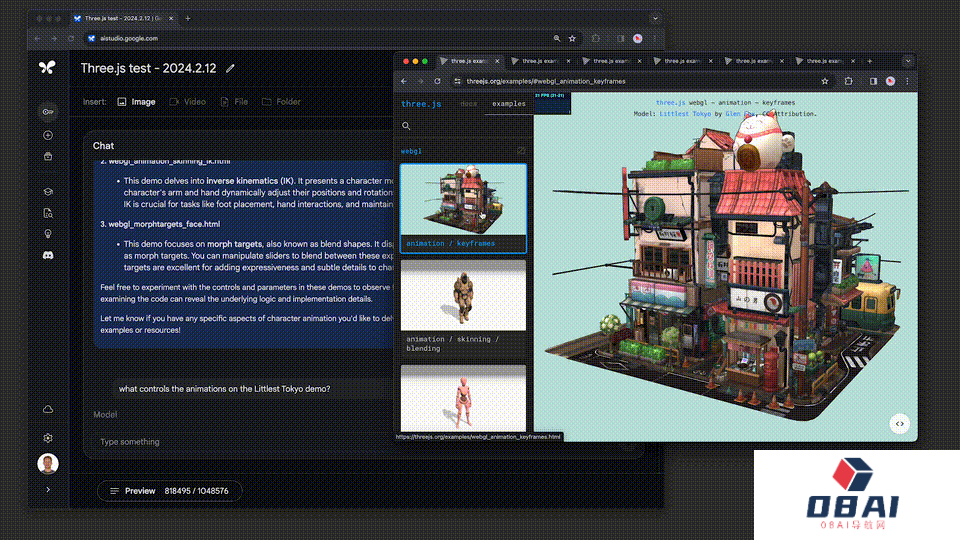Insert a Video into the prompt
960x540 pixels.
[x=188, y=102]
